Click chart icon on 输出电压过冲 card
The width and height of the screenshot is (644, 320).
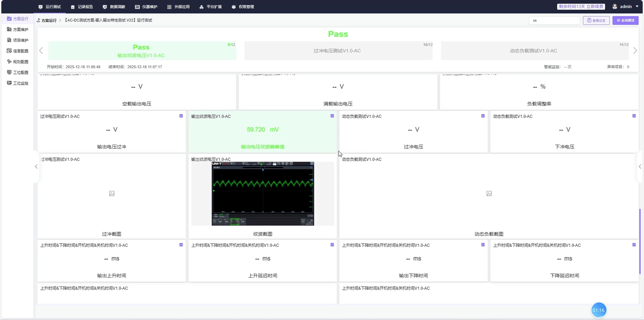pos(181,116)
